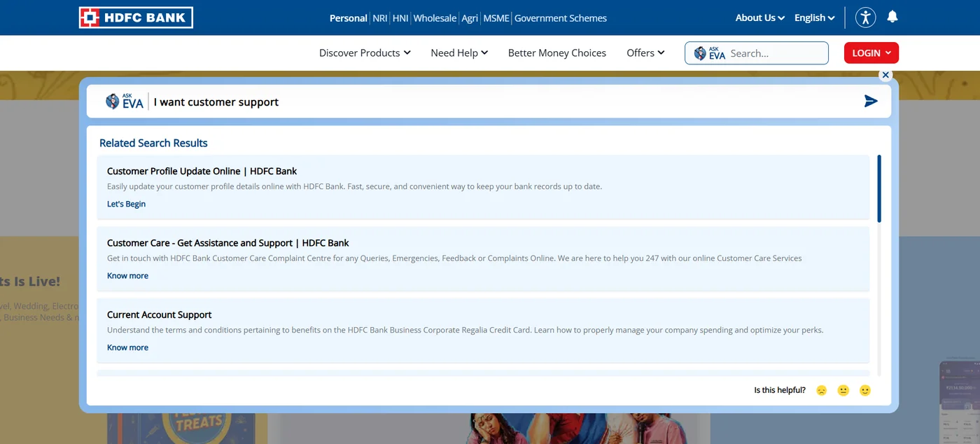
Task: Send the query with the arrow icon
Action: [x=871, y=102]
